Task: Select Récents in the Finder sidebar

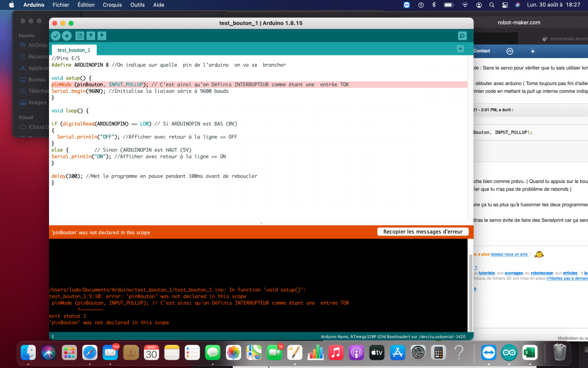Action: click(x=33, y=56)
